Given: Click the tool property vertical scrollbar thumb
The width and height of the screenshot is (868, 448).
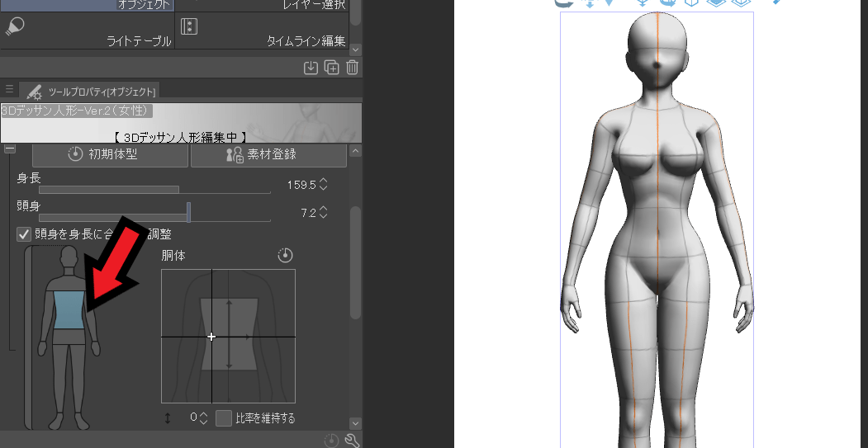Looking at the screenshot, I should (x=356, y=262).
